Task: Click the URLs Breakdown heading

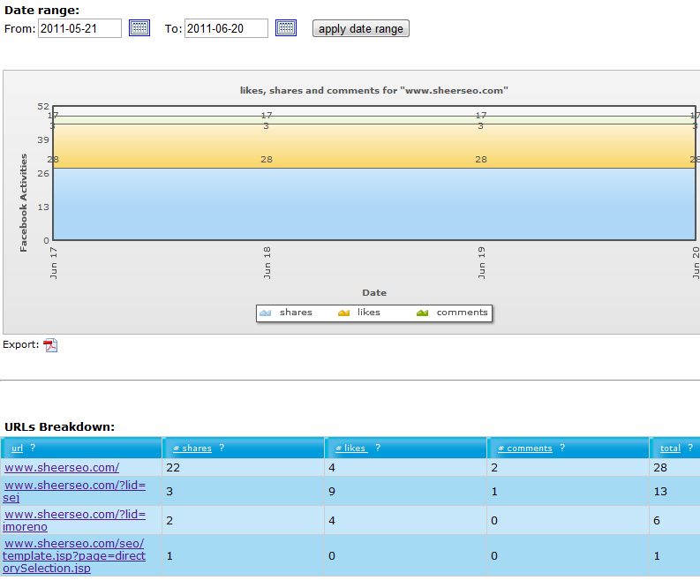Action: pos(59,426)
